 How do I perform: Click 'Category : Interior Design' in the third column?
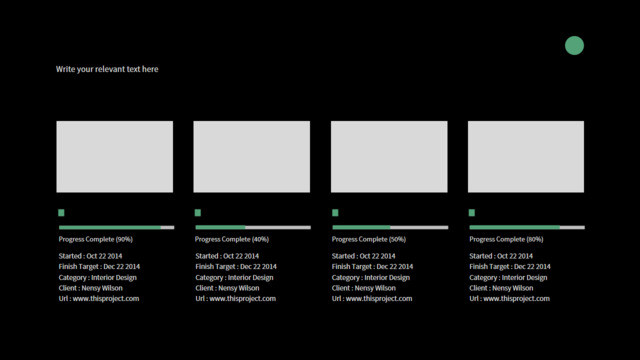click(x=371, y=278)
